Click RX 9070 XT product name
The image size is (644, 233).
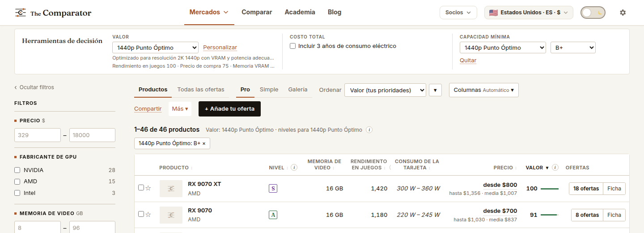click(x=204, y=184)
